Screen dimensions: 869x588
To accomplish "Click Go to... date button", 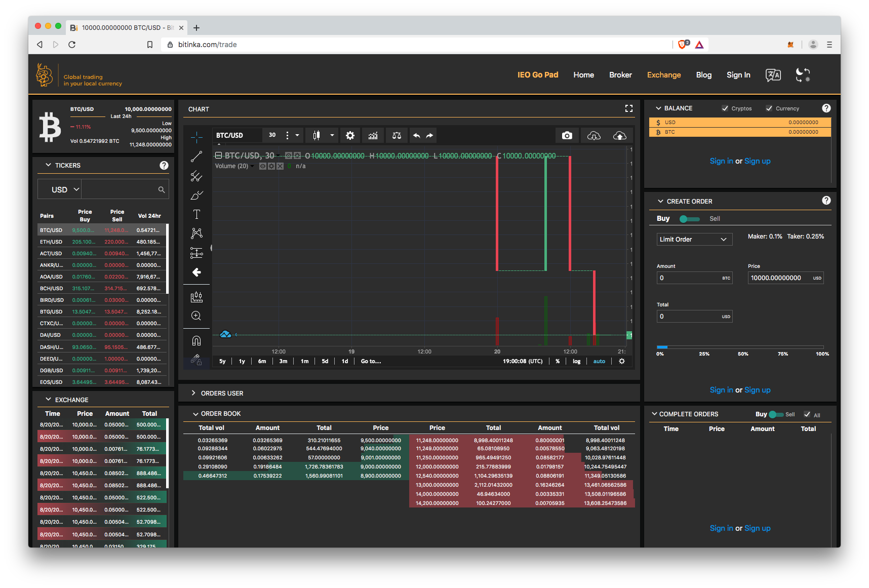I will pos(371,361).
